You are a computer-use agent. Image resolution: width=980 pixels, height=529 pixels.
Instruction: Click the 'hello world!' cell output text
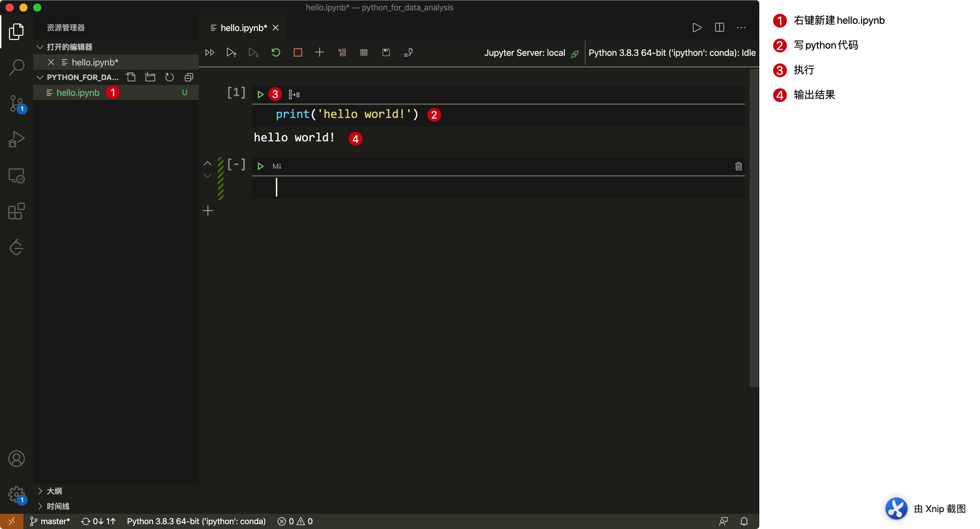click(x=294, y=137)
